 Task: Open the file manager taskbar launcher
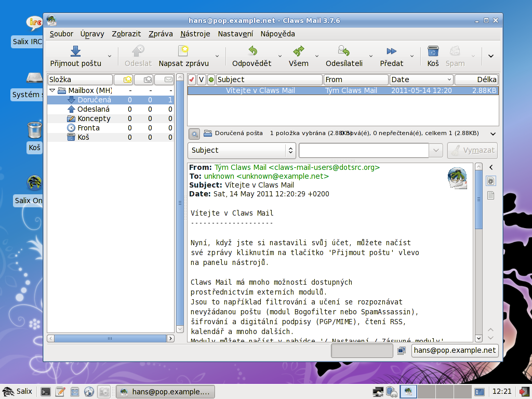tap(75, 392)
